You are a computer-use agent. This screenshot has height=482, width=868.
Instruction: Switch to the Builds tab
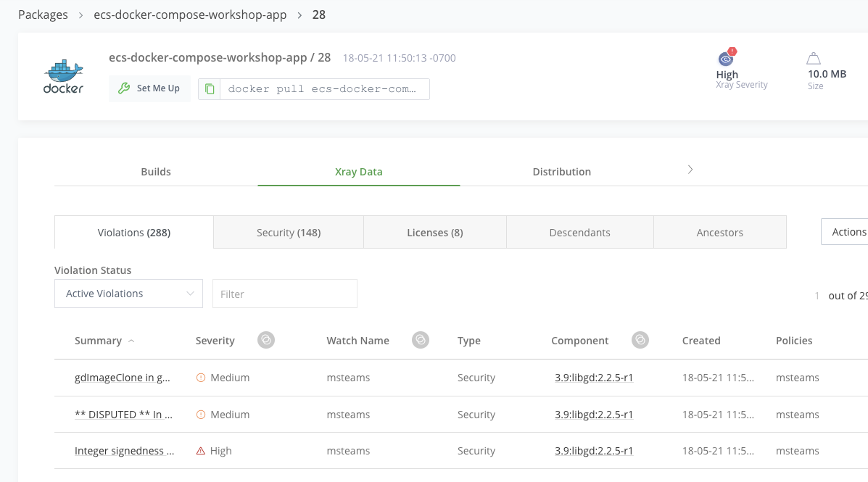coord(156,172)
